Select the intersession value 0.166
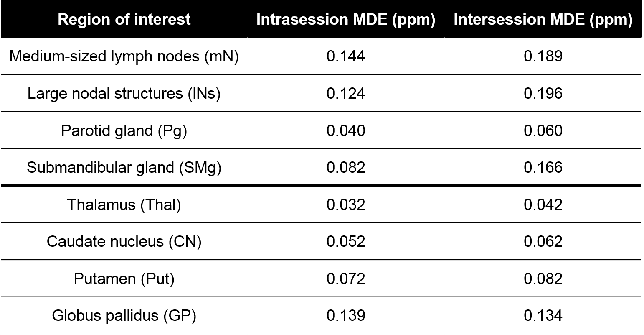Screen dimensions: 644x335 coord(543,167)
